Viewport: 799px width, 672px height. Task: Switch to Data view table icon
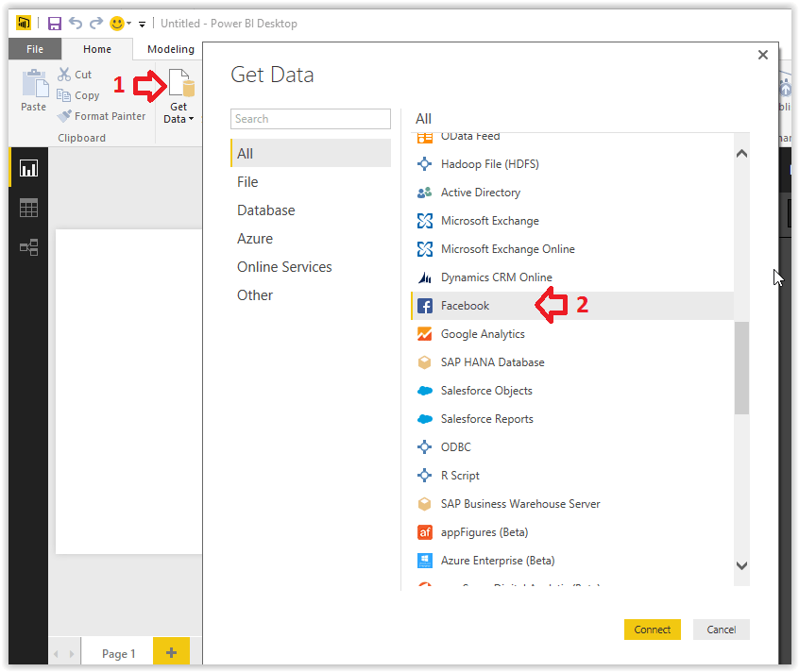click(28, 208)
